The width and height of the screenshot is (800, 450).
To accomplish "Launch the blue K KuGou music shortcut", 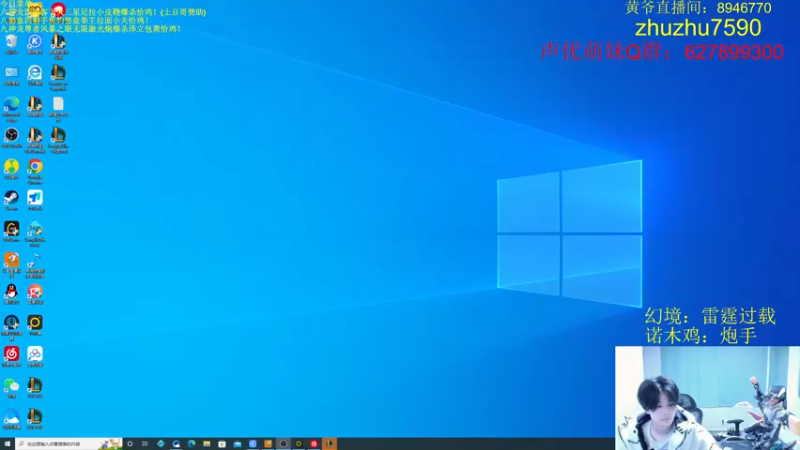I will click(35, 43).
